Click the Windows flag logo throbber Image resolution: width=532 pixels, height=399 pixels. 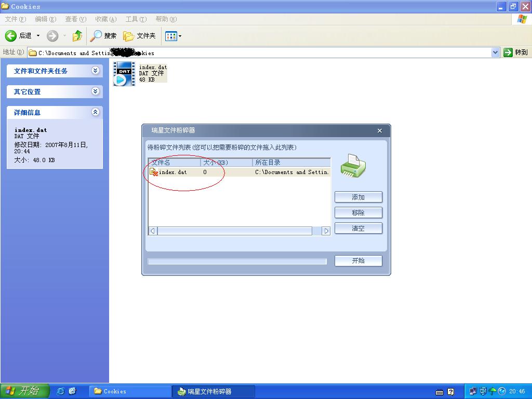(522, 19)
